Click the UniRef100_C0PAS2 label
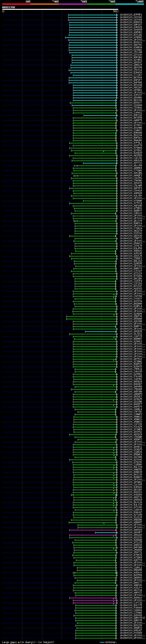 131,113
